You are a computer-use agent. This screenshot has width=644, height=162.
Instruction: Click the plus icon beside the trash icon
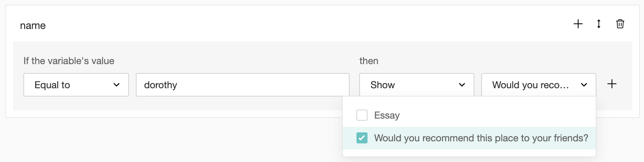(578, 24)
